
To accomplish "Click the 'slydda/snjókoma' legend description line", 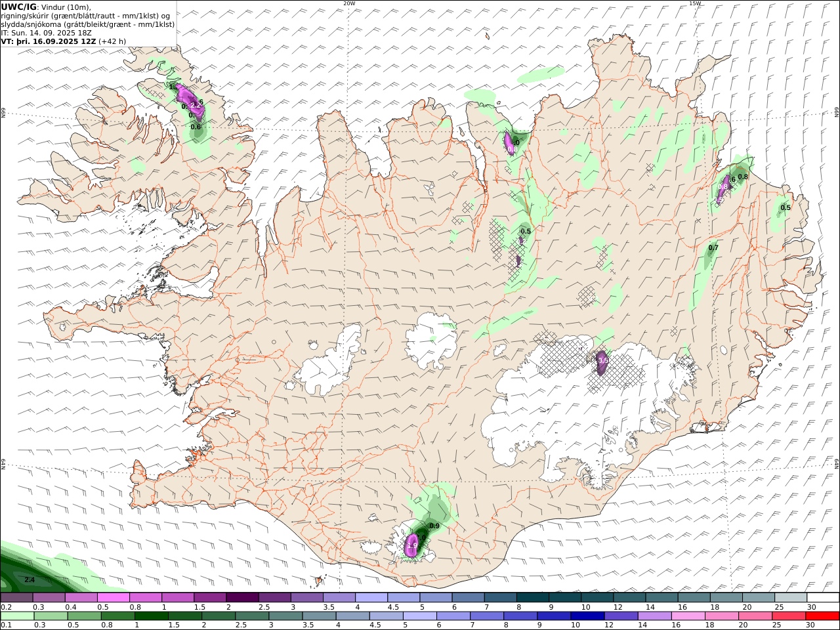I will 88,24.
